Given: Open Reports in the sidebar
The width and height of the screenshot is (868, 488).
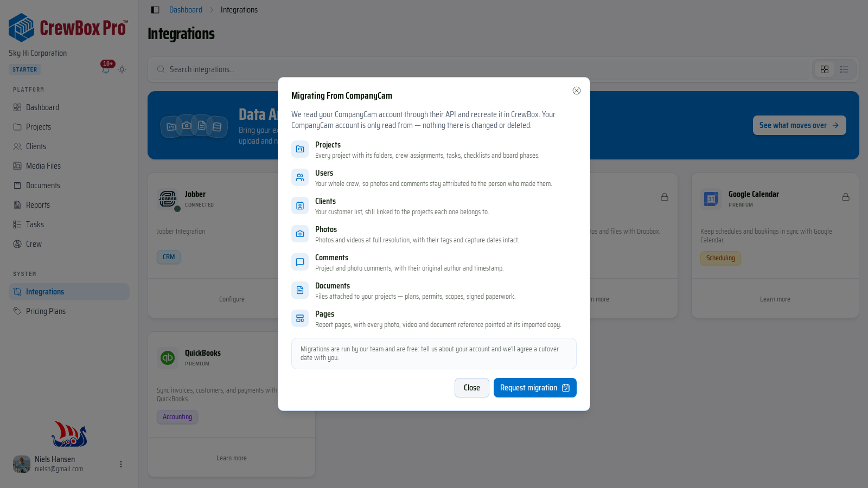Looking at the screenshot, I should (x=69, y=205).
